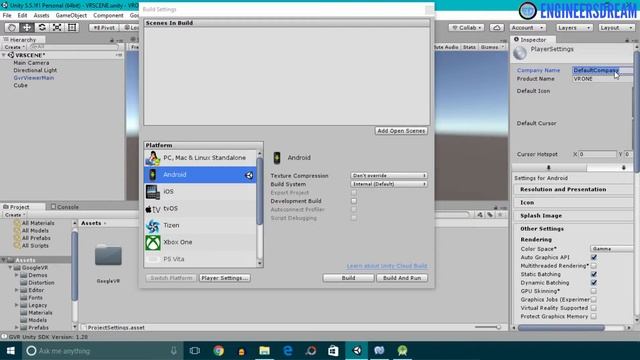Toggle Static Batching checkbox
This screenshot has height=360, width=640.
pos(594,274)
